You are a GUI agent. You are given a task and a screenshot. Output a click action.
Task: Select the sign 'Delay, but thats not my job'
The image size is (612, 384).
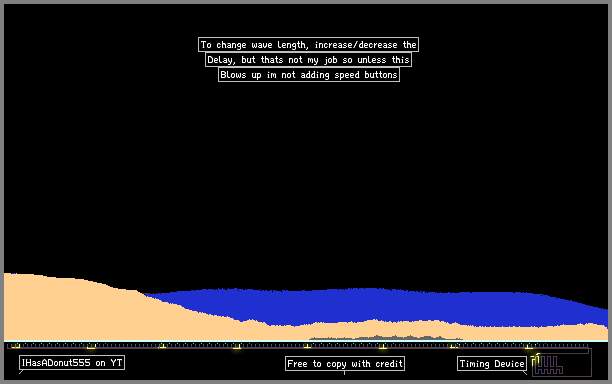[x=308, y=60]
